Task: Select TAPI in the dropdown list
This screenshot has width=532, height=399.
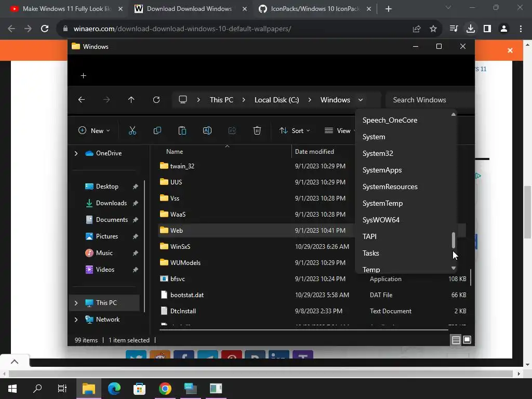Action: pyautogui.click(x=369, y=236)
